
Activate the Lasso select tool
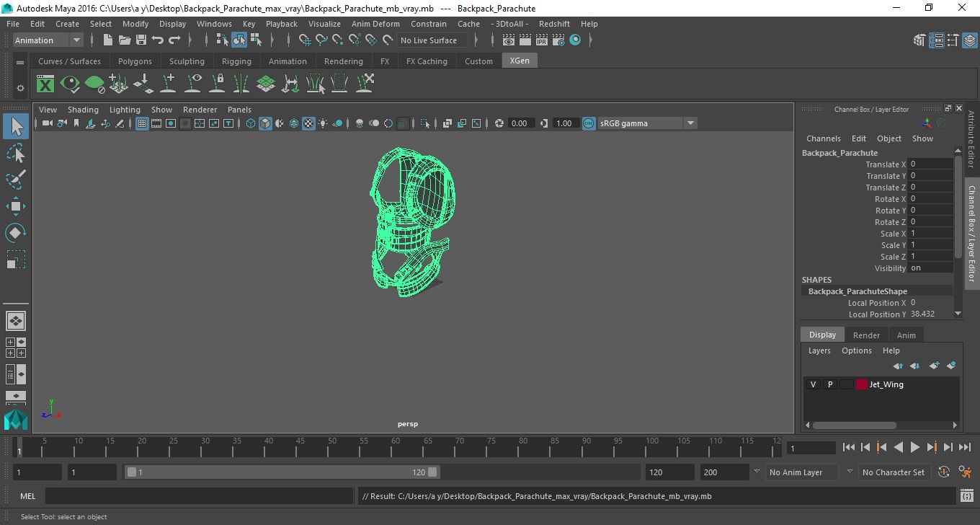coord(16,153)
